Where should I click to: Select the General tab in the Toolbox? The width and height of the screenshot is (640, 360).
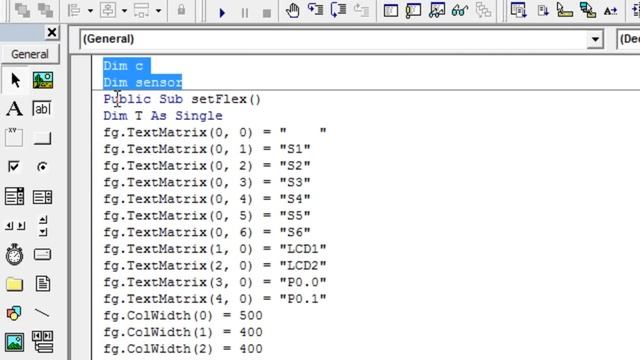(x=30, y=54)
